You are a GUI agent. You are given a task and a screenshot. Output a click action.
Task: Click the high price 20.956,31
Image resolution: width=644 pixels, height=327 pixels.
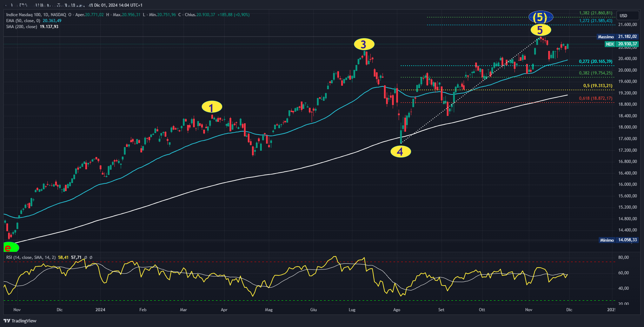pos(131,15)
